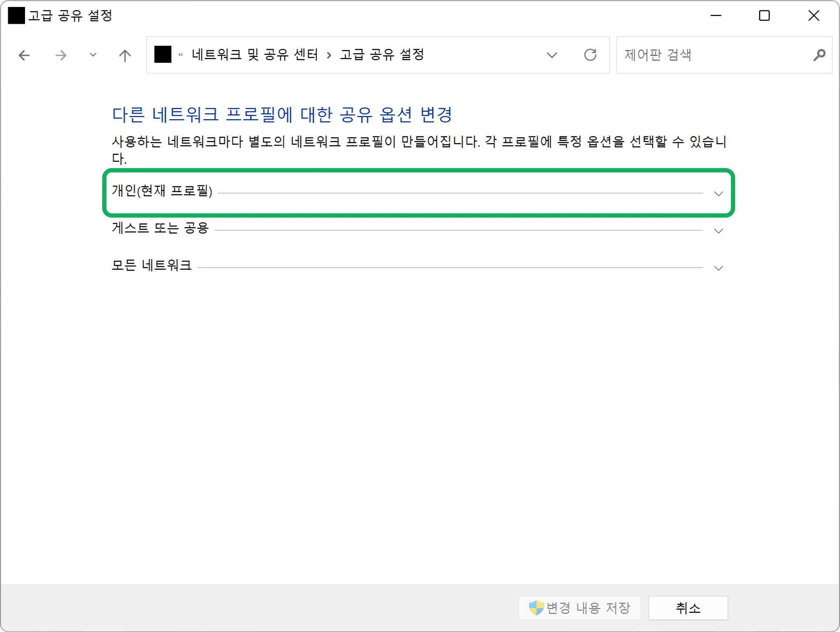Click the breadcrumb separator arrow after 센터

tap(329, 55)
